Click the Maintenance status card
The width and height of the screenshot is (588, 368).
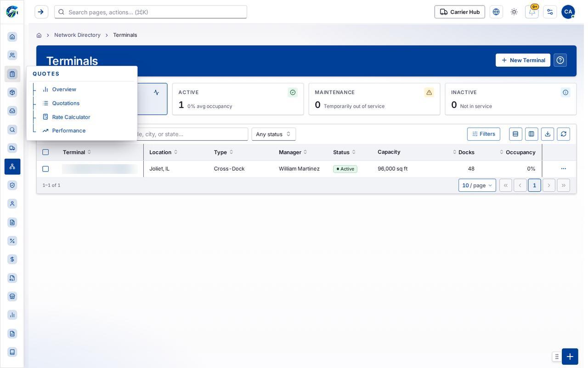374,99
